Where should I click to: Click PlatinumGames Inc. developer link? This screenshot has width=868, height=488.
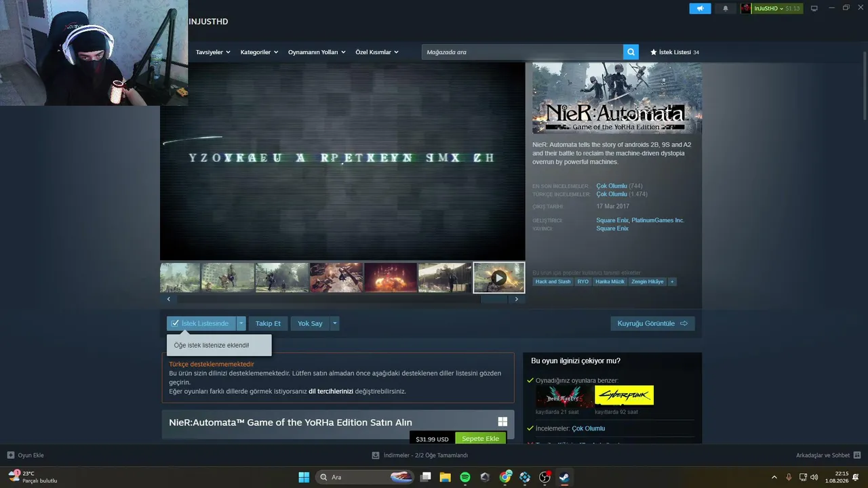point(658,220)
